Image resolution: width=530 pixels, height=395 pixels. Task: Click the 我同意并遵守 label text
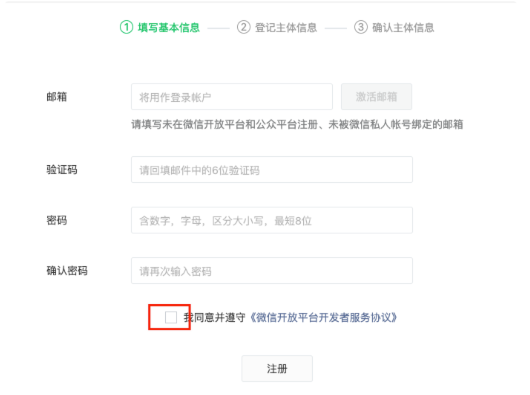214,317
